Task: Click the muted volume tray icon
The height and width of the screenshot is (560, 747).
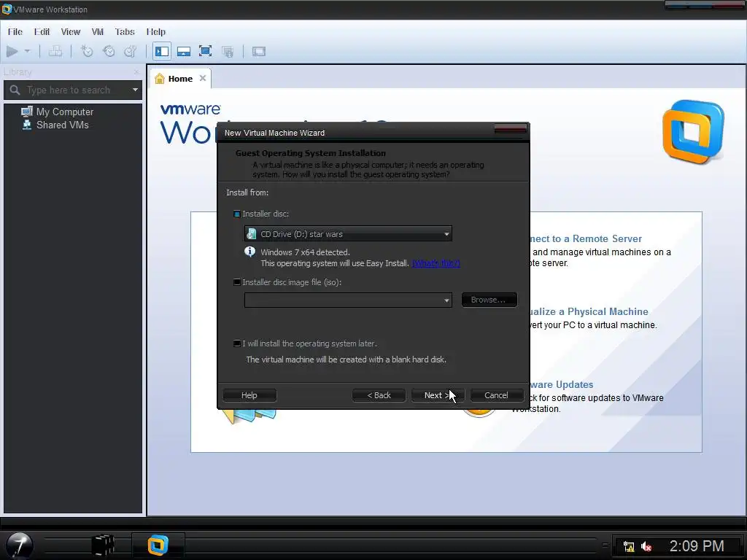Action: pyautogui.click(x=646, y=547)
